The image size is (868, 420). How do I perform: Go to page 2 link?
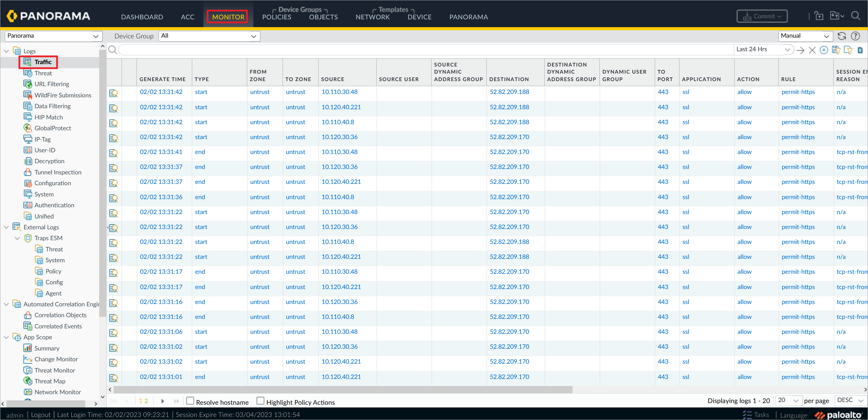pos(146,401)
